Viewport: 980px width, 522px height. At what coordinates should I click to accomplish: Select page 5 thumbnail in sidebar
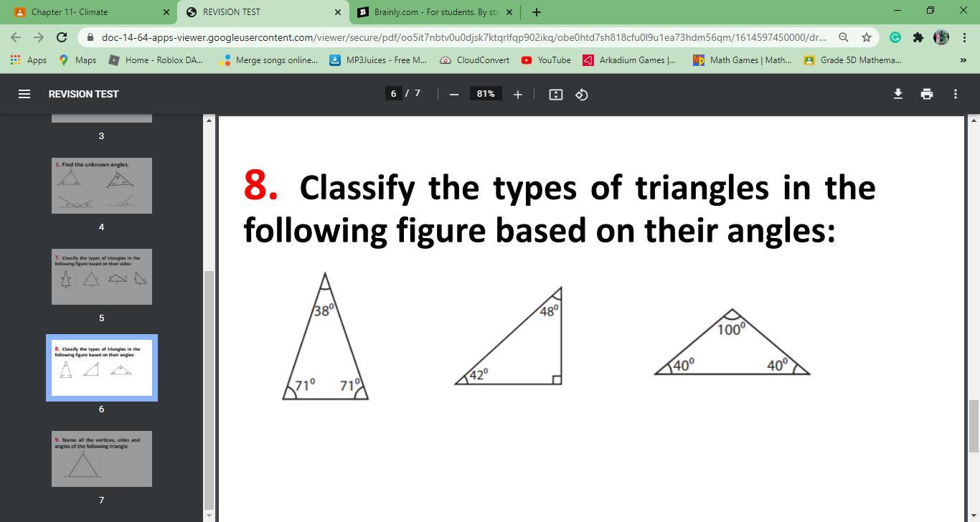pos(102,277)
